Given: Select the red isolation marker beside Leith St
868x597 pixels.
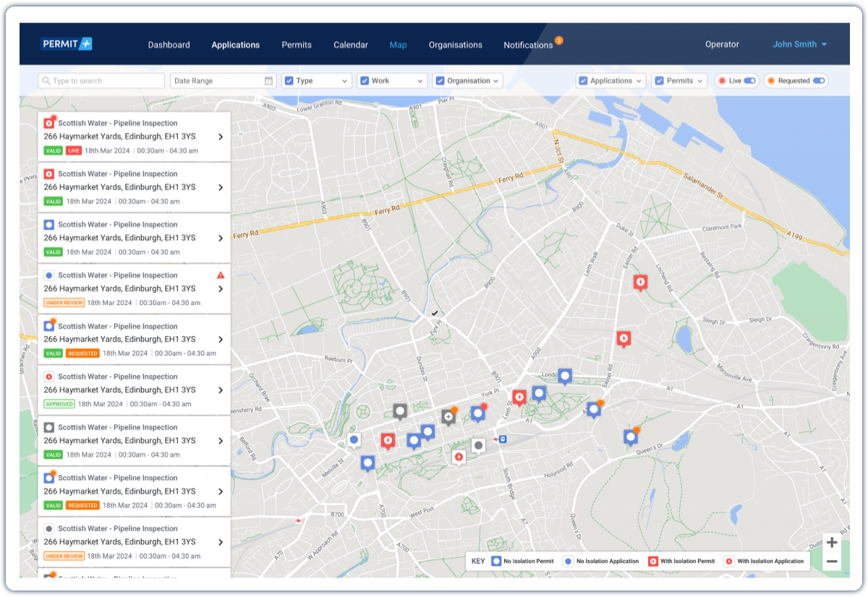Looking at the screenshot, I should coord(519,398).
